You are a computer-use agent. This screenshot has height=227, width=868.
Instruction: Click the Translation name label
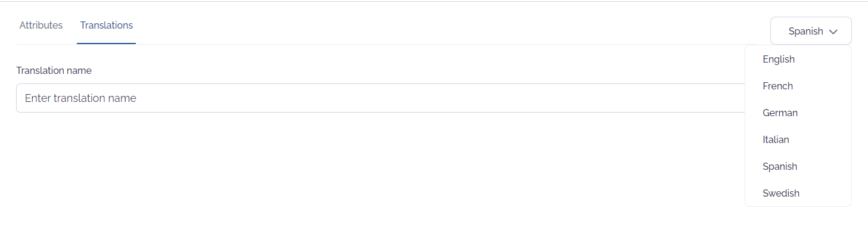pyautogui.click(x=54, y=70)
